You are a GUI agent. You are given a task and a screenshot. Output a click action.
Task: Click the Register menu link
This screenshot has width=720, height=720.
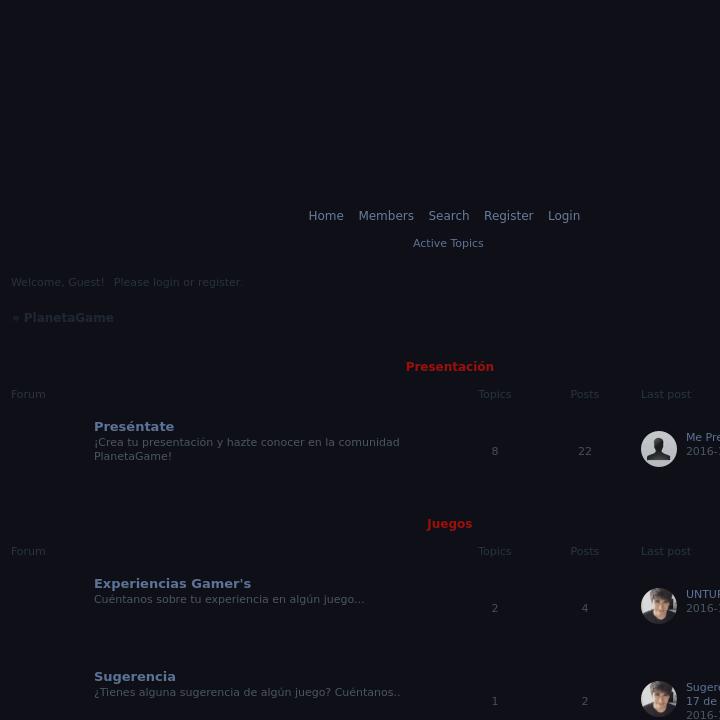[x=508, y=216]
